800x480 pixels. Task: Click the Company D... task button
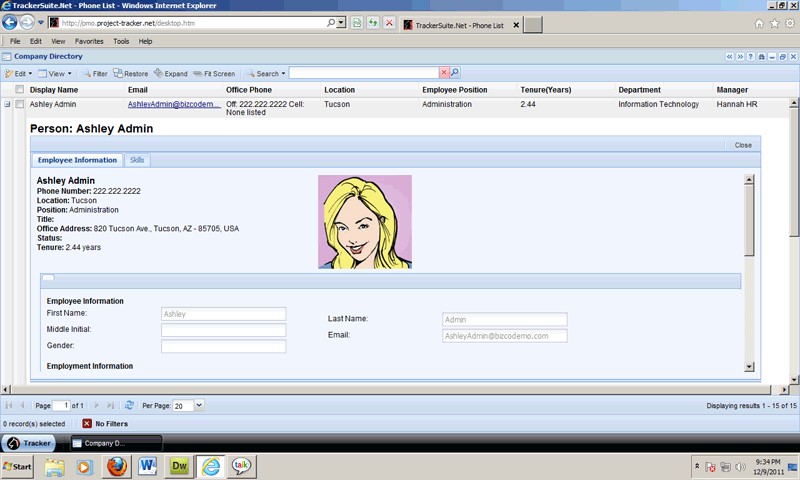(116, 443)
